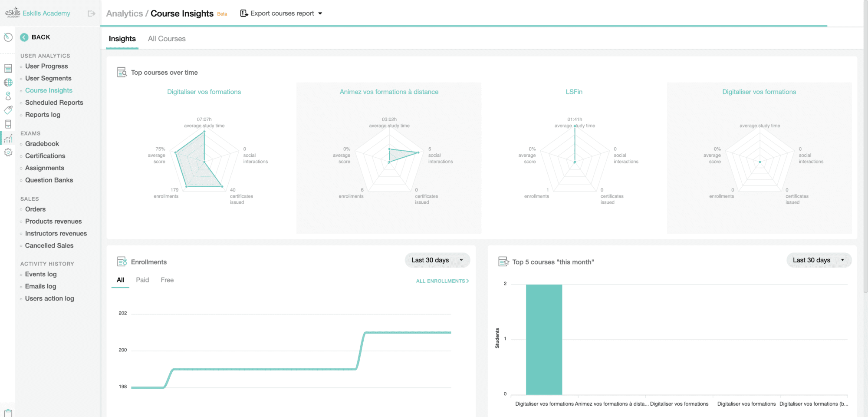Open the mobile device icon in the sidebar
The height and width of the screenshot is (417, 868).
point(8,124)
